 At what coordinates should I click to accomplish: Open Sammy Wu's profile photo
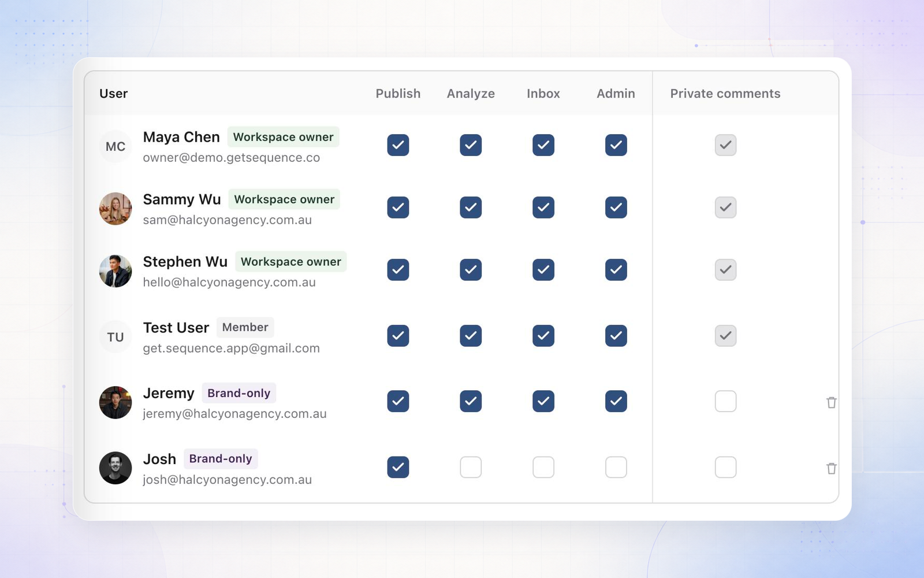115,209
